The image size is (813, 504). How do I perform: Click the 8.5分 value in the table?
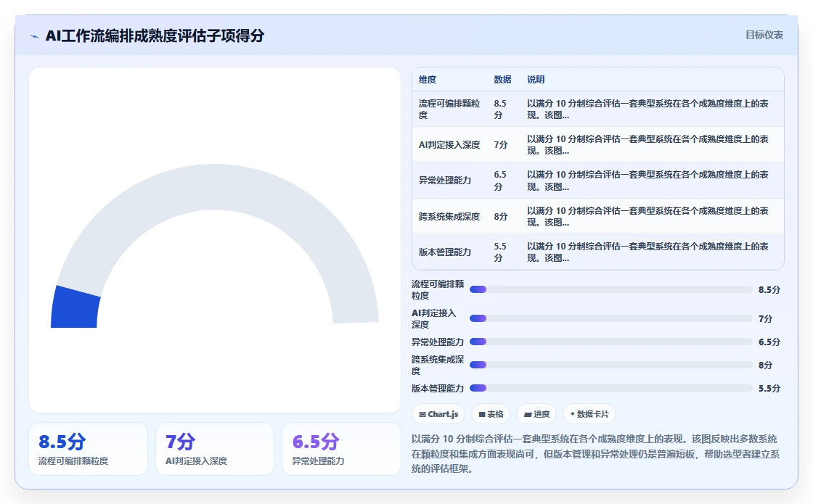500,110
